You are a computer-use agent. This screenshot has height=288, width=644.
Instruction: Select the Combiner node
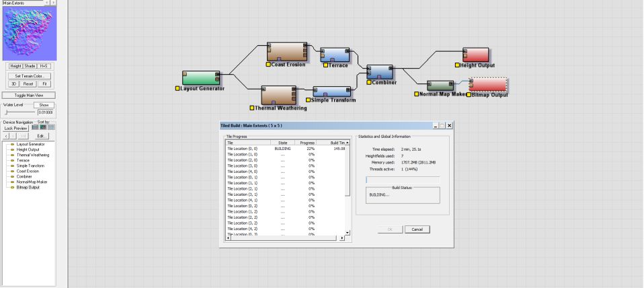click(x=380, y=72)
